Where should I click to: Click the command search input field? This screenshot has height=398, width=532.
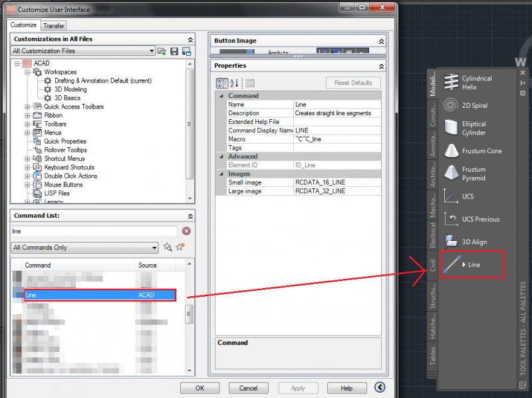(94, 231)
